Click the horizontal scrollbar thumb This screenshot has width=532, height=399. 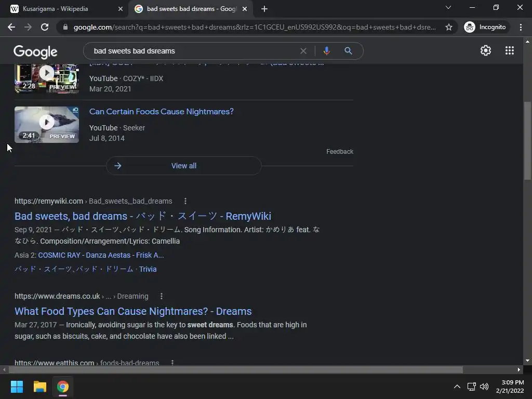coord(236,369)
